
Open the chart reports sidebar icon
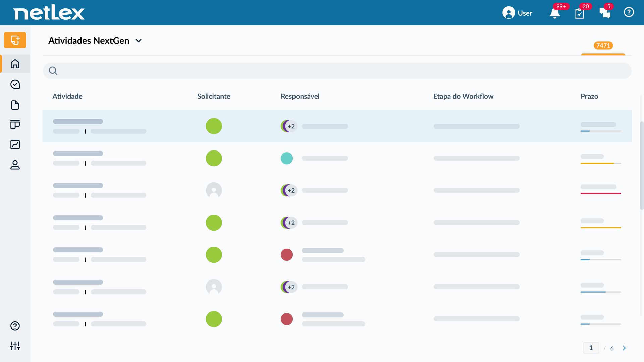[15, 145]
